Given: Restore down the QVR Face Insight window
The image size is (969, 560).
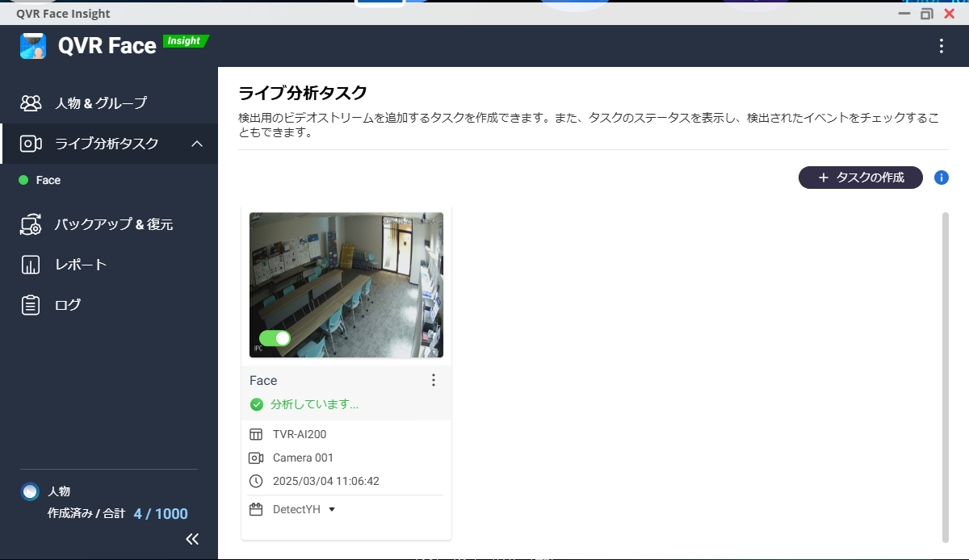Looking at the screenshot, I should [927, 14].
